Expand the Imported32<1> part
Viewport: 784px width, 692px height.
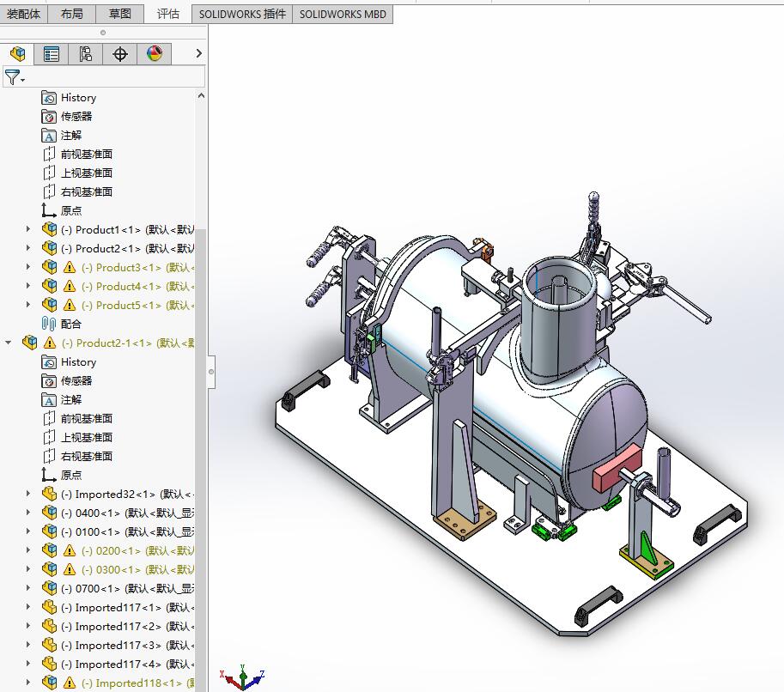[28, 494]
